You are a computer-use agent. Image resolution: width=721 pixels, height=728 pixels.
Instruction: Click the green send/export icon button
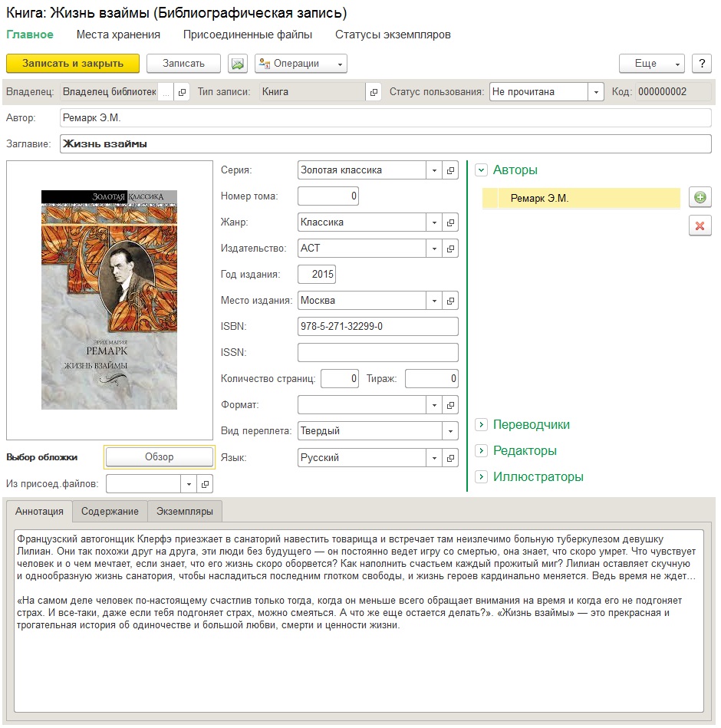pyautogui.click(x=237, y=64)
